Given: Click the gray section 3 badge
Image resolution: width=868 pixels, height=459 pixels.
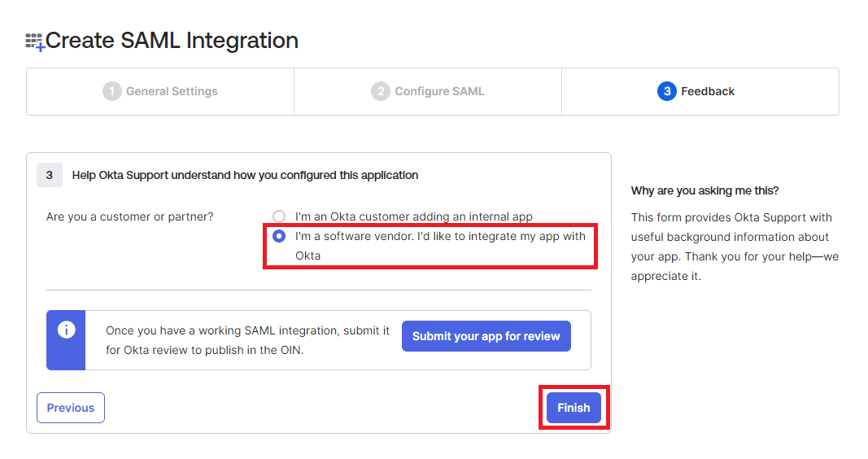Looking at the screenshot, I should 50,175.
